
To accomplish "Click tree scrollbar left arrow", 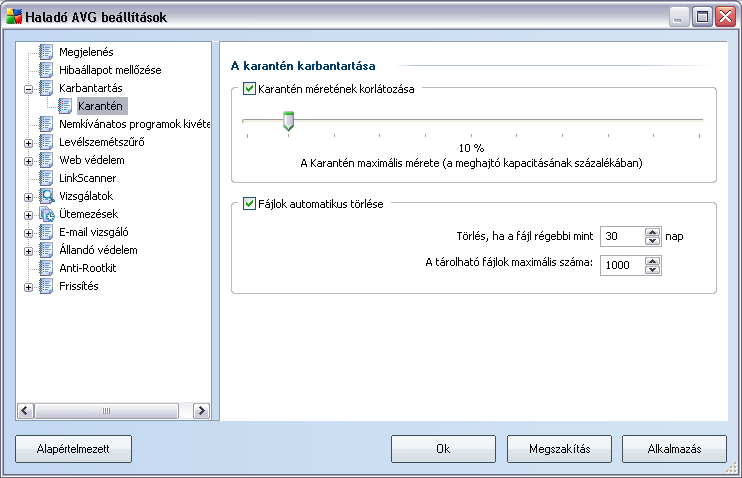I will point(25,410).
